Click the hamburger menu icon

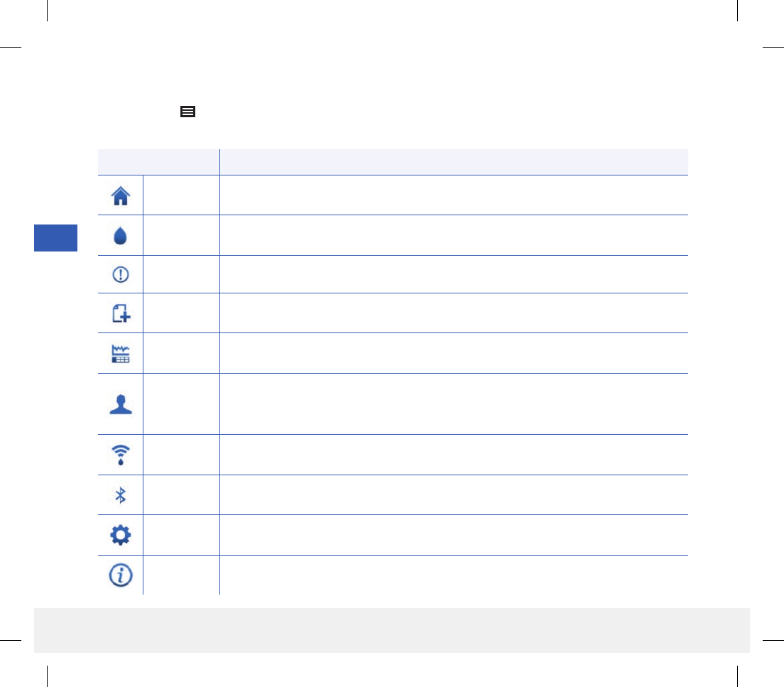tap(187, 112)
